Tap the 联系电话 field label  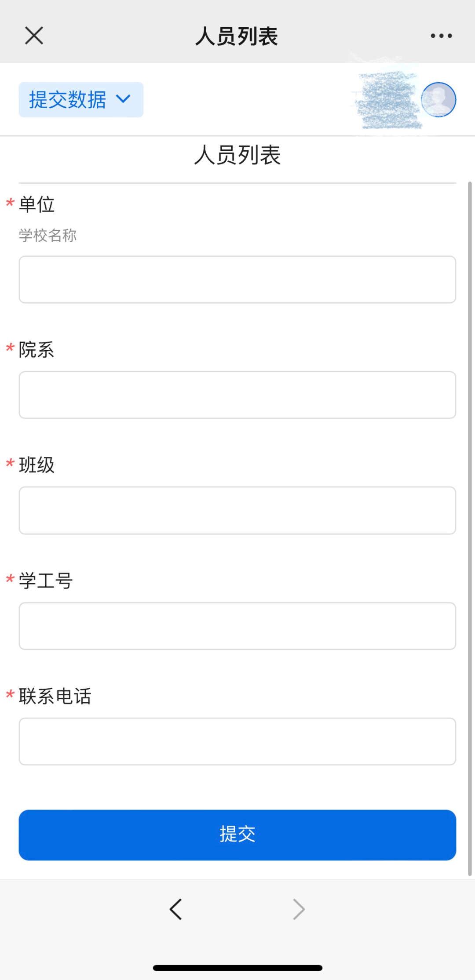[x=55, y=696]
